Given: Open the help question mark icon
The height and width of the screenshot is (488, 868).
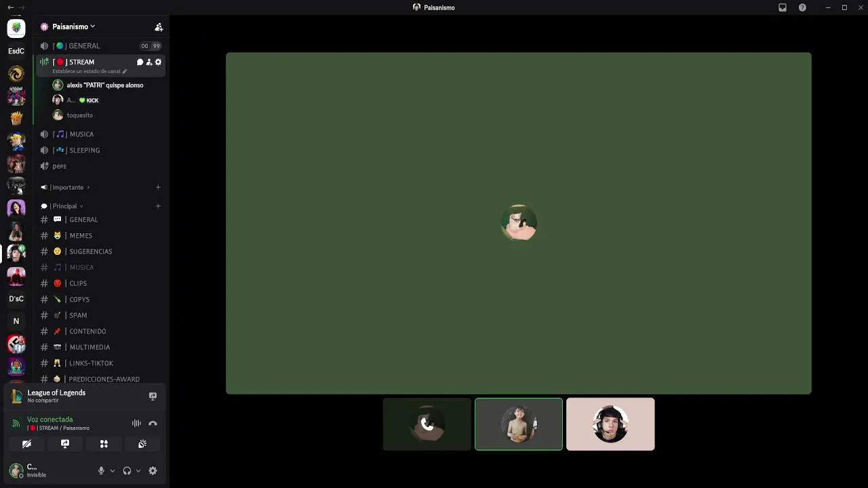Looking at the screenshot, I should coord(802,7).
